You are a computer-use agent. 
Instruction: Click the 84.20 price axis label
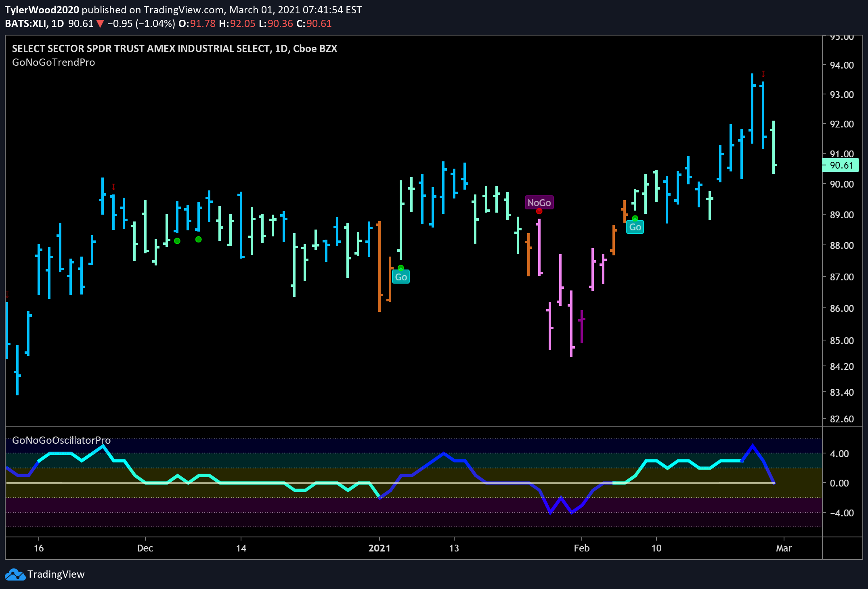[x=842, y=366]
